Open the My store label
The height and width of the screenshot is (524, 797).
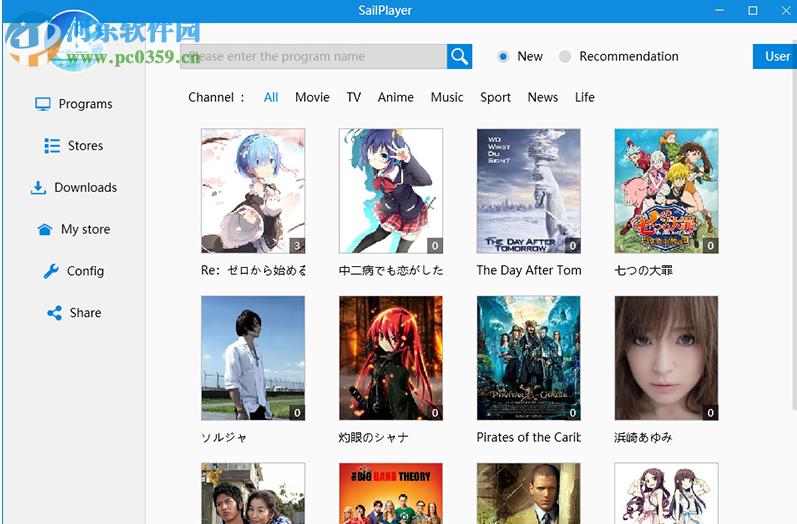click(85, 229)
